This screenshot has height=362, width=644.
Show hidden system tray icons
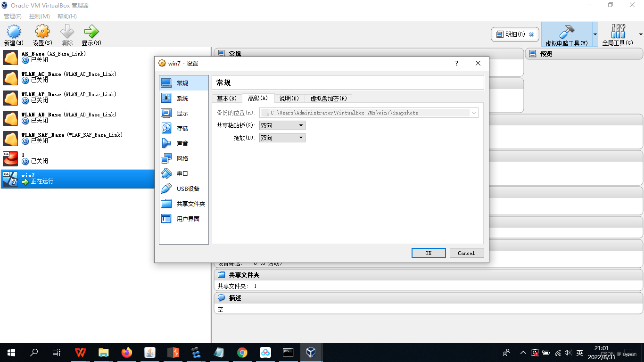[523, 353]
